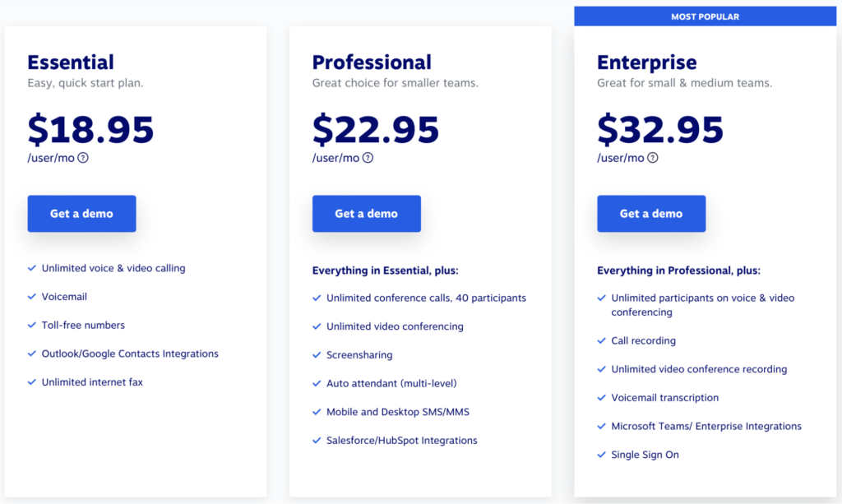This screenshot has width=842, height=504.
Task: Click checkmark icon beside Call recording
Action: click(x=602, y=340)
